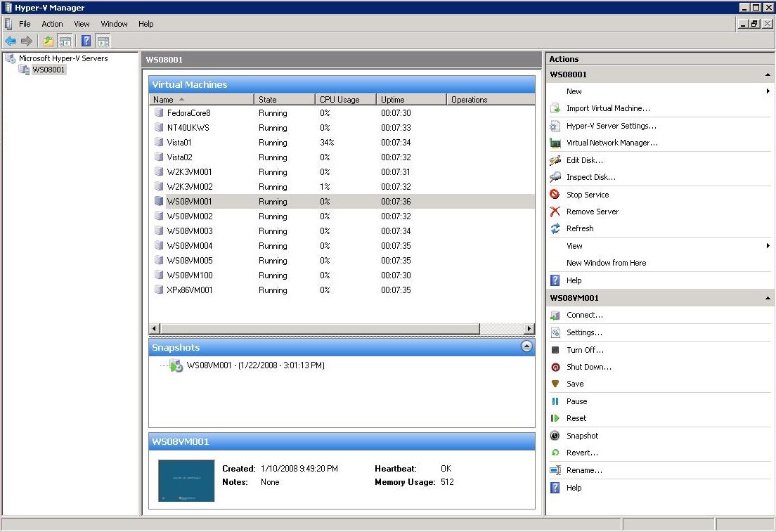Click the Connect... action text
The image size is (776, 532).
(585, 316)
